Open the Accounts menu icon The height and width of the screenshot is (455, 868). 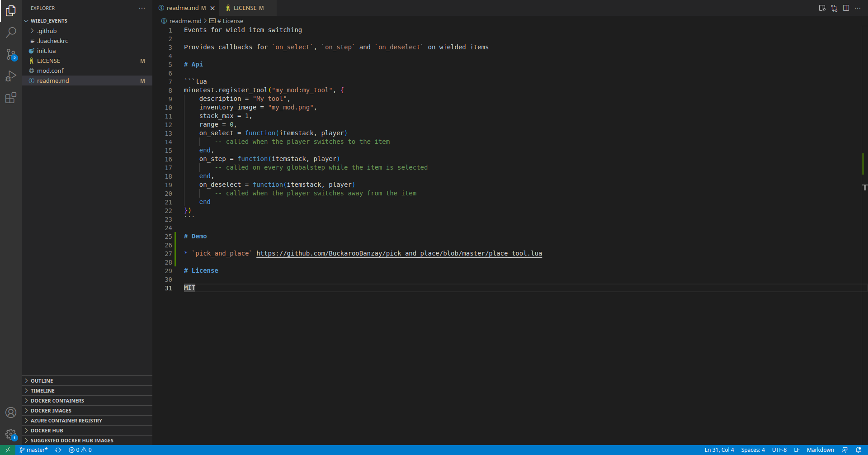coord(11,412)
